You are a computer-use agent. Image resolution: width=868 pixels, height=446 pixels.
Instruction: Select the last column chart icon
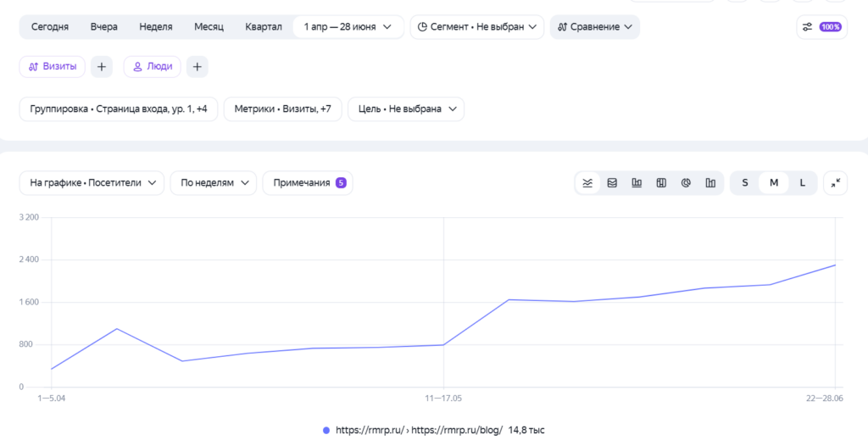(710, 183)
